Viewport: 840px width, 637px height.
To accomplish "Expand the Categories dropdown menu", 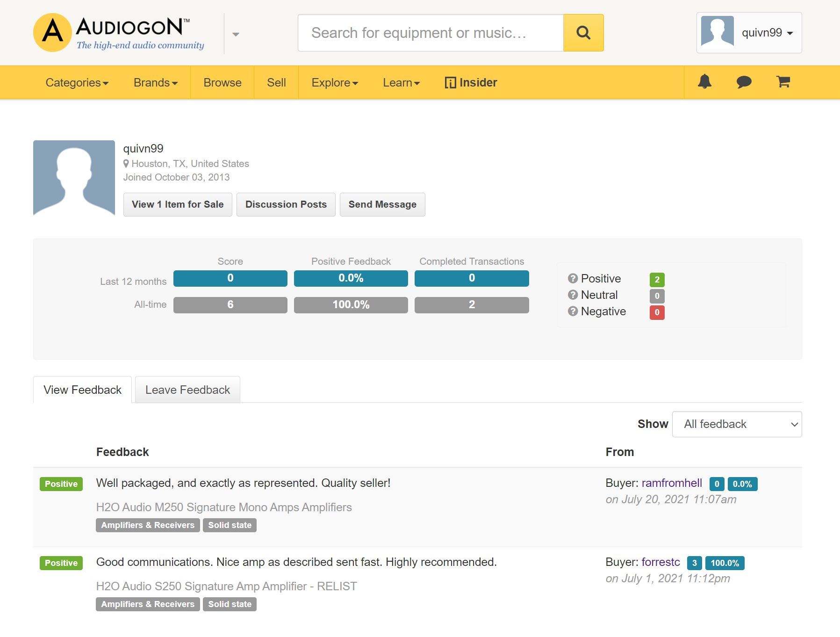I will point(77,83).
